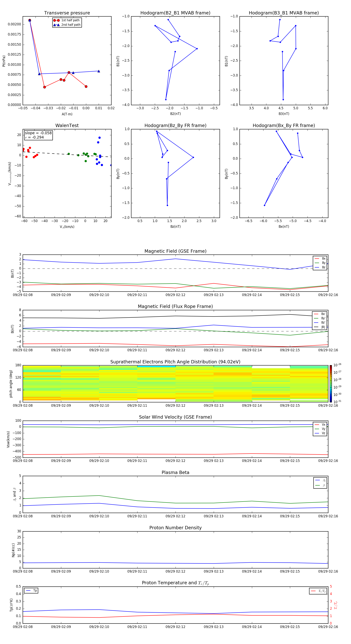Click the 'Solar Wind Velocity (GSE Frame)' title
The width and height of the screenshot is (351, 644).
[x=175, y=417]
